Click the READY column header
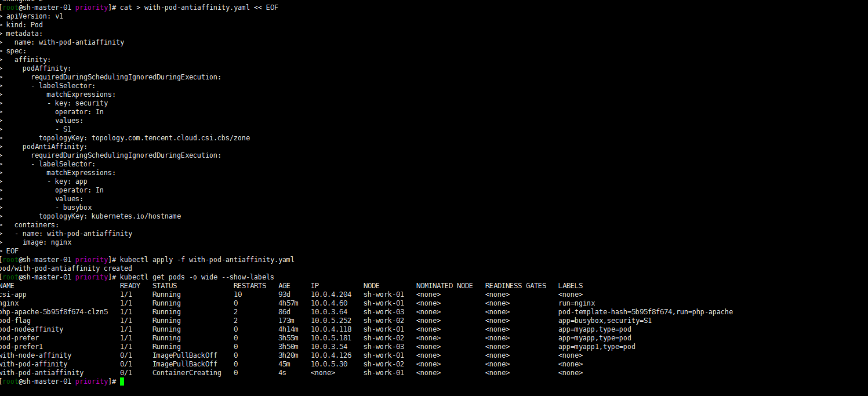 click(130, 286)
